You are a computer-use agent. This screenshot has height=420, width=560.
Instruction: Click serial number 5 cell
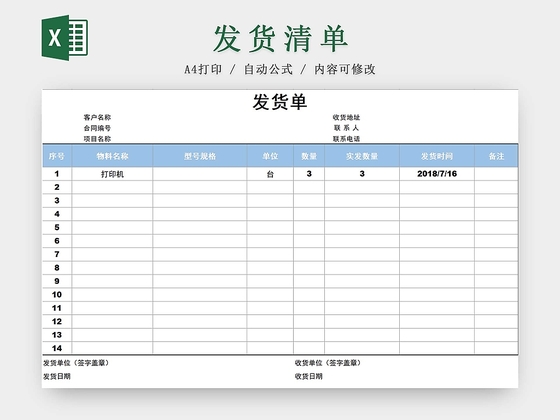(x=57, y=228)
